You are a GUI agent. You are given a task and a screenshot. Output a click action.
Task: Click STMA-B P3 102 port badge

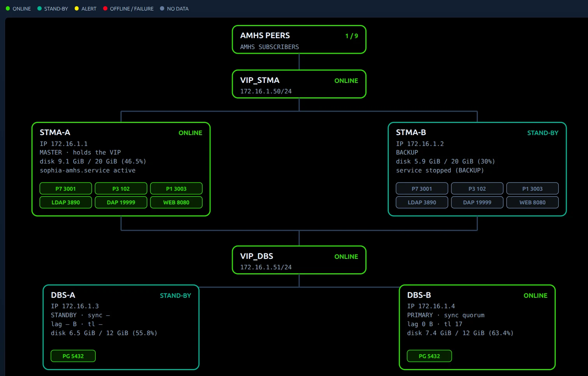[x=477, y=188]
